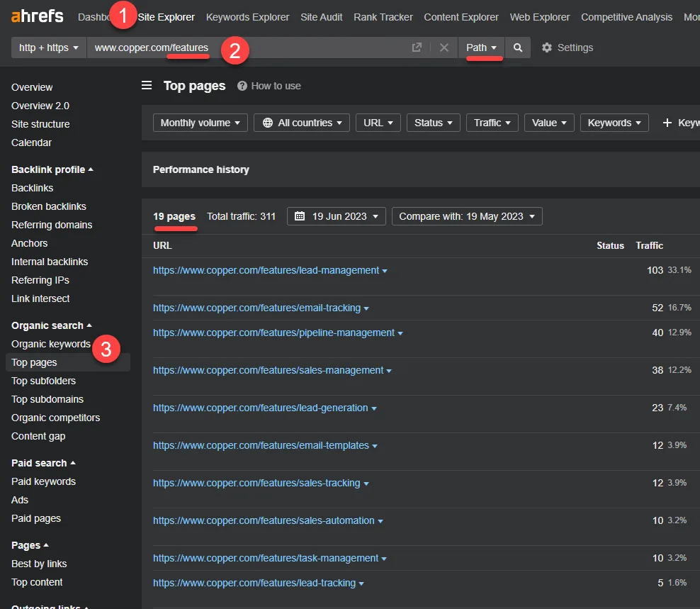Image resolution: width=700 pixels, height=609 pixels.
Task: Open the email-templates page URL link
Action: pos(261,445)
